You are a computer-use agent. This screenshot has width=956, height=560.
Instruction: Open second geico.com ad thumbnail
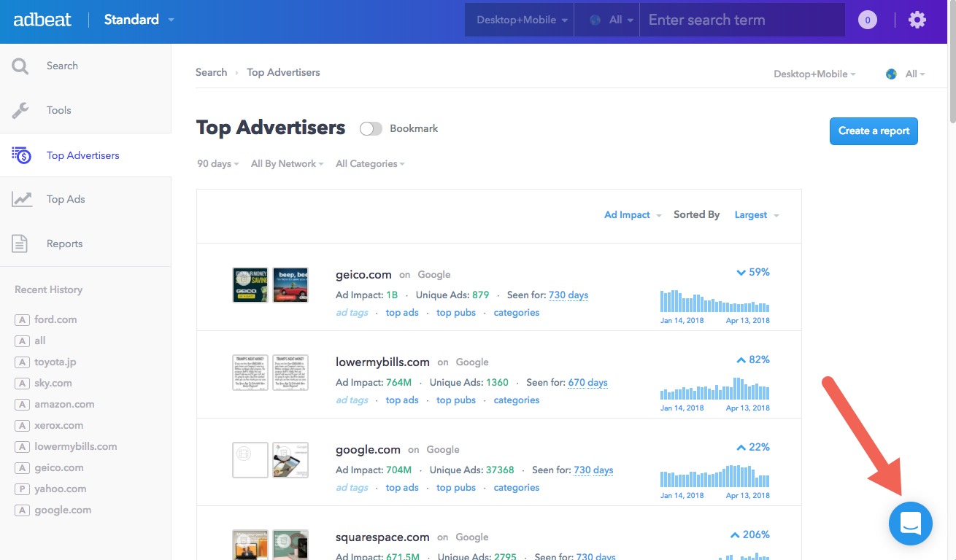[x=290, y=284]
